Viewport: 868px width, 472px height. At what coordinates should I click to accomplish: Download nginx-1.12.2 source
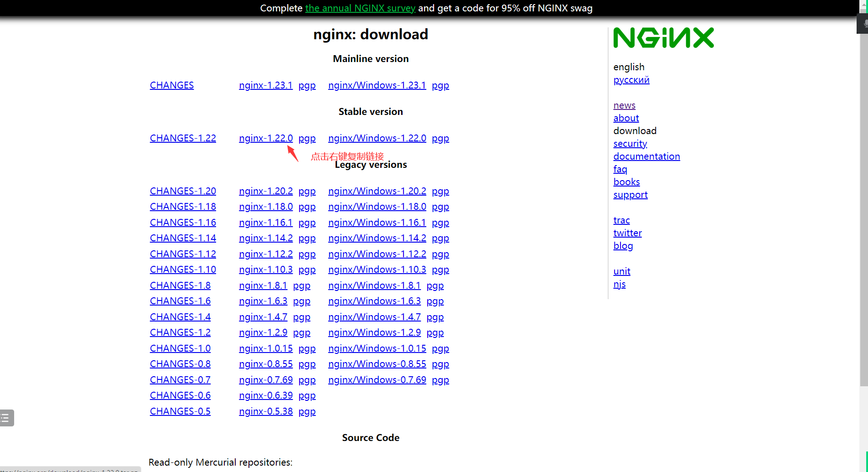266,254
